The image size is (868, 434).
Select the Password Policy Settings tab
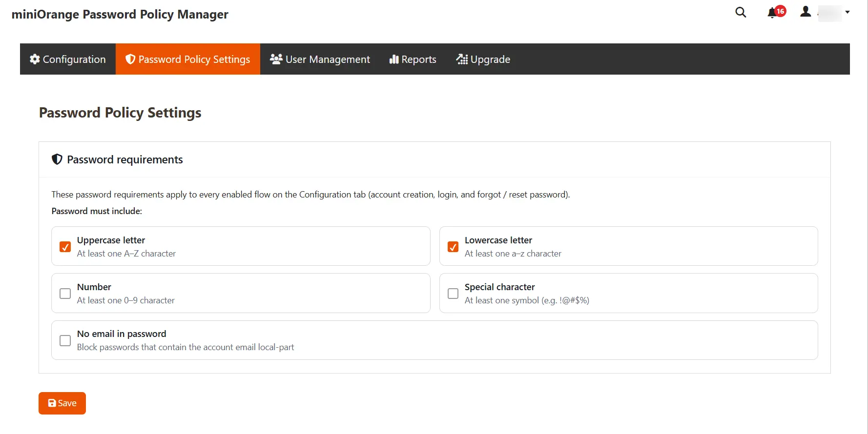[x=188, y=59]
